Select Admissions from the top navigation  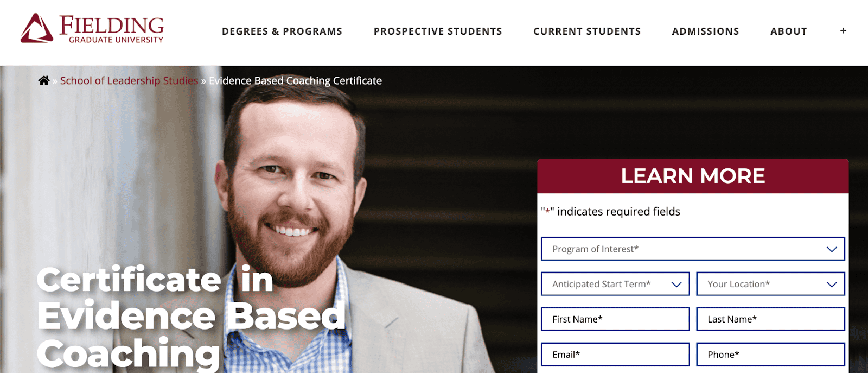point(705,31)
